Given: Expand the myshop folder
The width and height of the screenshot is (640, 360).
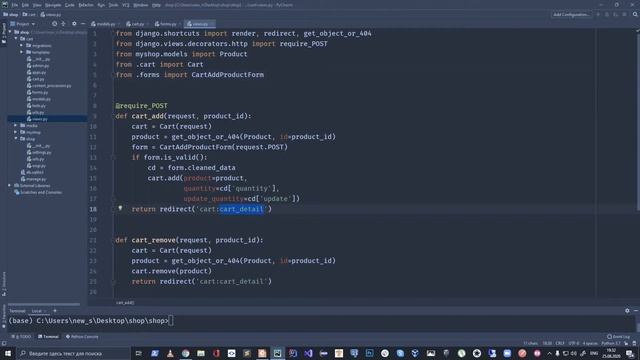Looking at the screenshot, I should 16,132.
